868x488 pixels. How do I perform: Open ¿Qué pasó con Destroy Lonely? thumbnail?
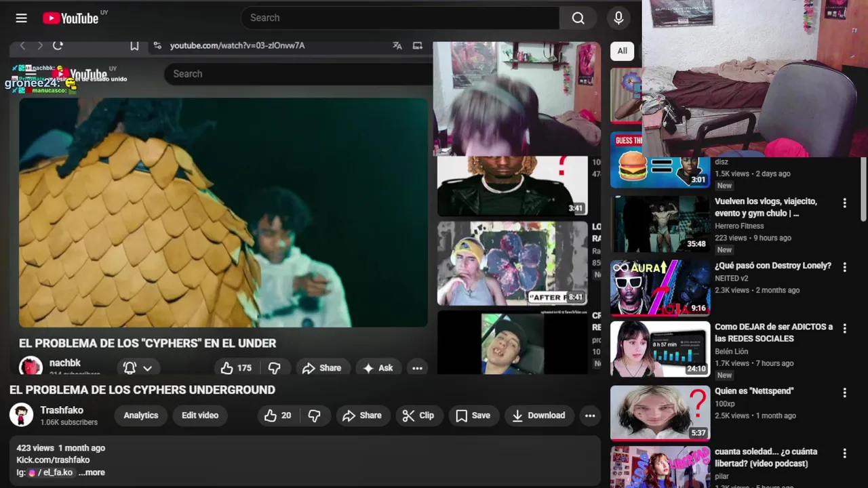point(660,287)
